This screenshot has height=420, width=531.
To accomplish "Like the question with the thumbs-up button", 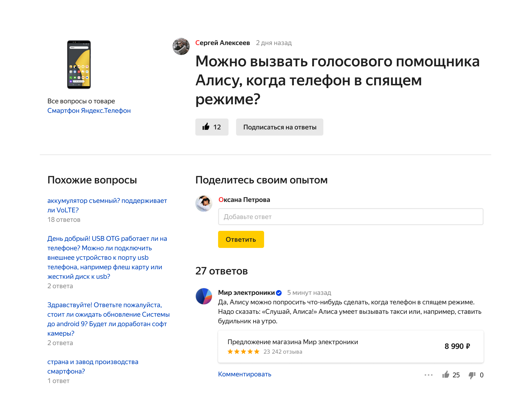I will (x=211, y=127).
